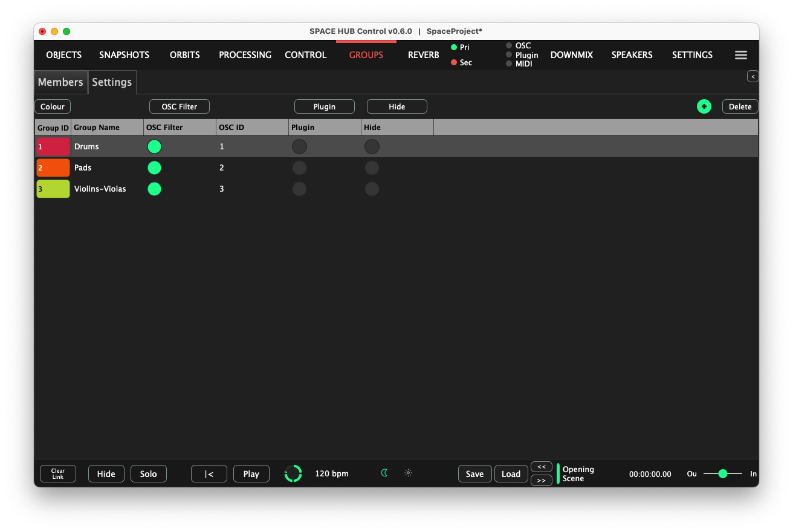This screenshot has height=532, width=793.
Task: Switch to dark mode with the moon icon
Action: point(384,473)
